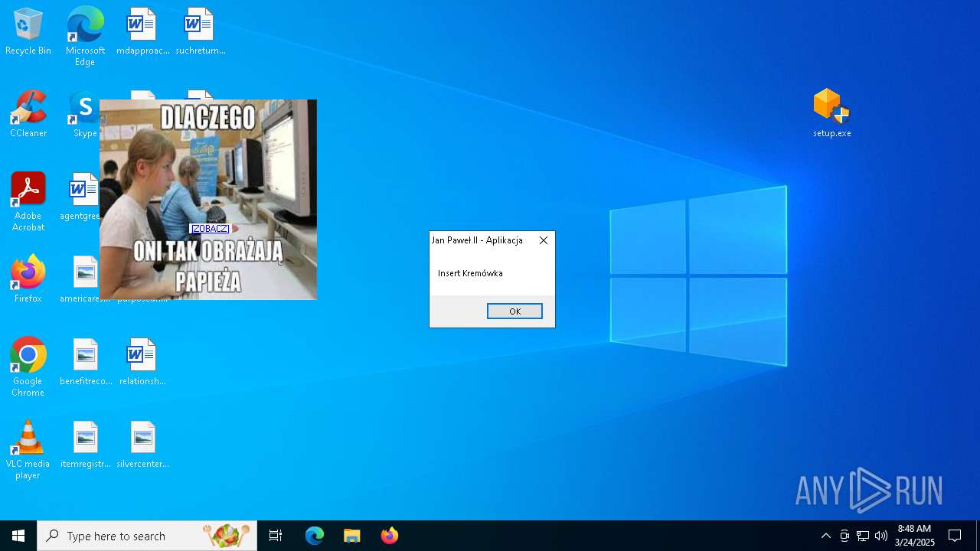Image resolution: width=980 pixels, height=551 pixels.
Task: Open the Recycle Bin desktop icon
Action: point(28,32)
